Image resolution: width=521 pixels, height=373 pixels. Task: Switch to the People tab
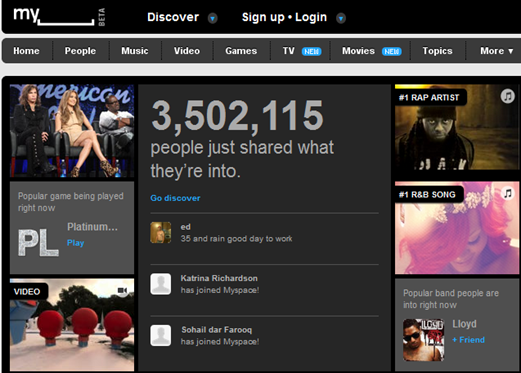[x=80, y=51]
